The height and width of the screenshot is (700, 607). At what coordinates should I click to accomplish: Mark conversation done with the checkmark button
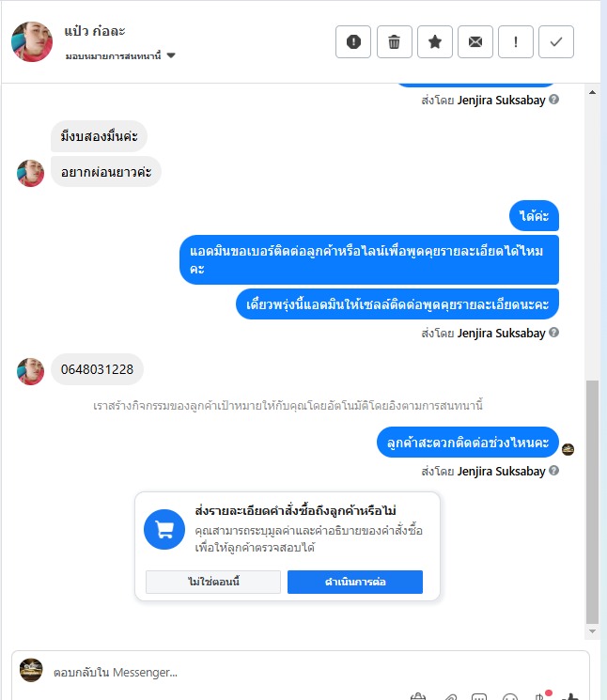(556, 42)
